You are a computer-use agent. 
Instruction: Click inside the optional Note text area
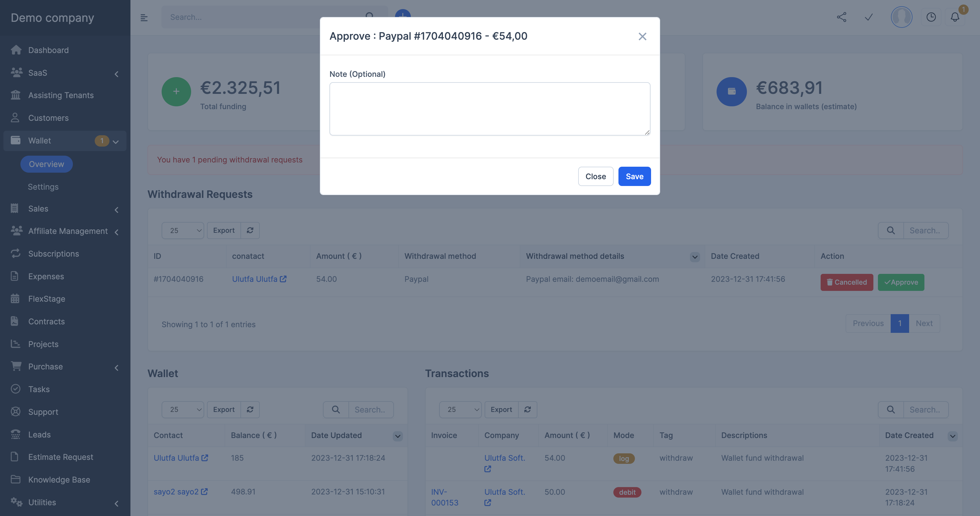489,109
